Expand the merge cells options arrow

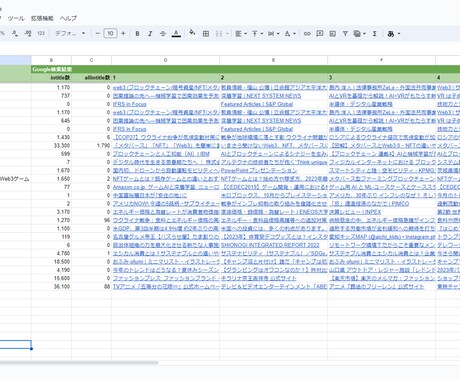tap(227, 34)
